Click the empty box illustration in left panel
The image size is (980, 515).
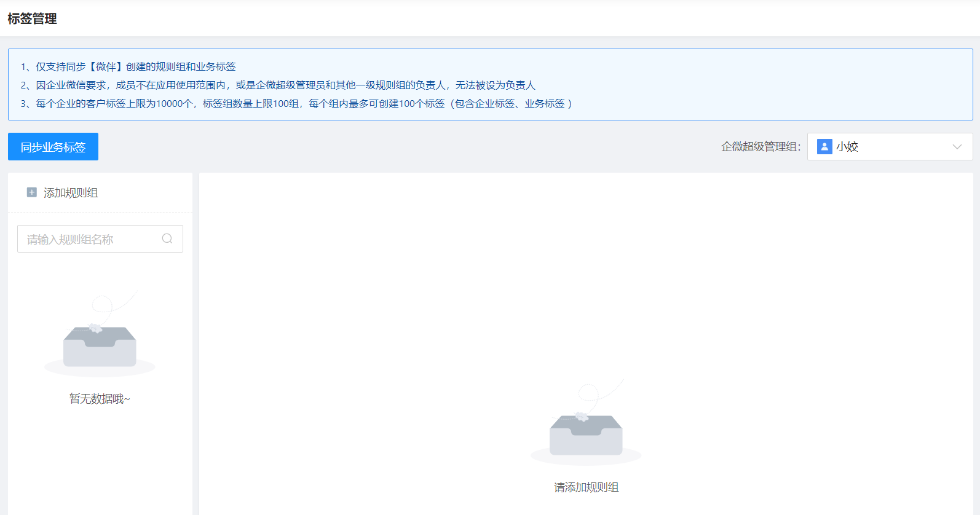(100, 348)
